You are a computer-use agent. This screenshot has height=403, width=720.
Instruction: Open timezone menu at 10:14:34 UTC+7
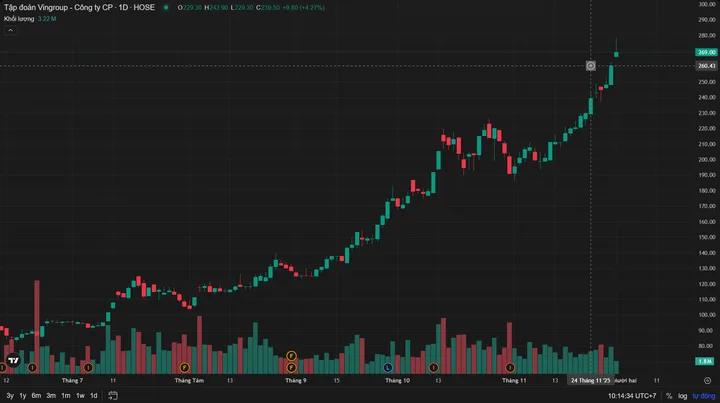point(632,396)
